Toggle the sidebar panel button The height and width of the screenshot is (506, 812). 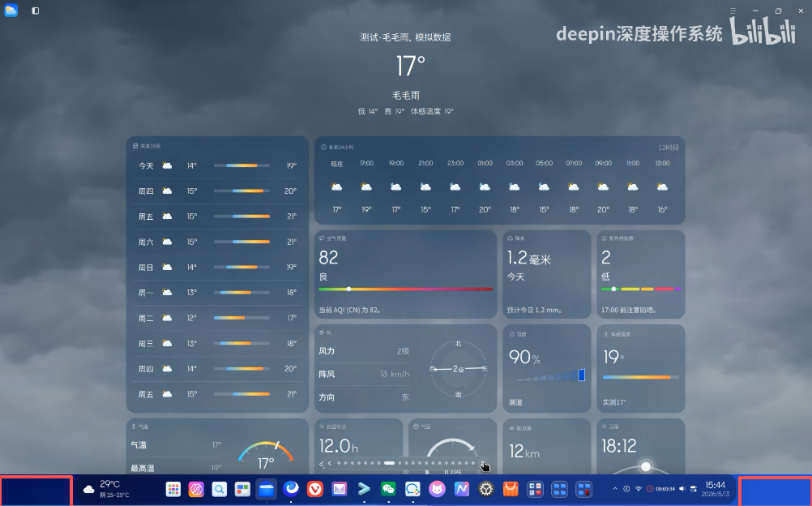pyautogui.click(x=35, y=11)
